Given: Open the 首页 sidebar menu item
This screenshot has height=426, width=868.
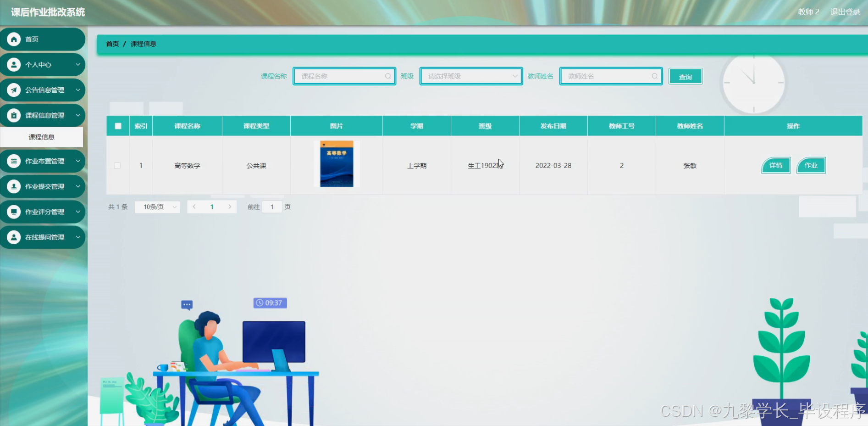Looking at the screenshot, I should [x=43, y=39].
